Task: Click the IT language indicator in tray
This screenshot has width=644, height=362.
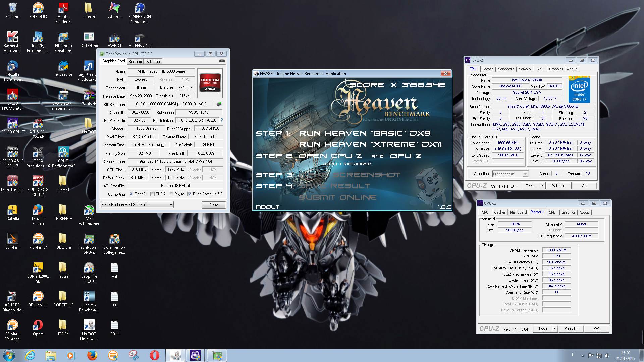Action: (x=573, y=355)
